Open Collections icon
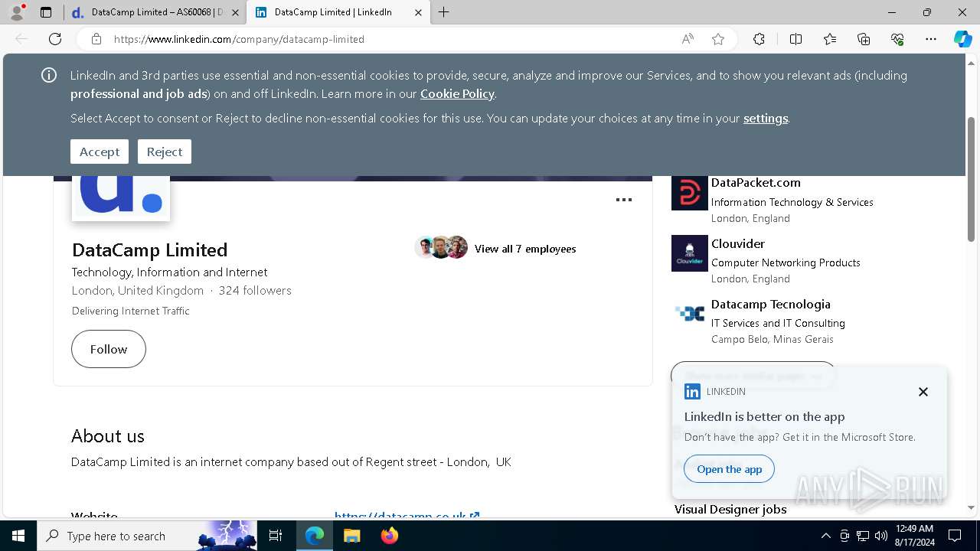 (x=864, y=39)
